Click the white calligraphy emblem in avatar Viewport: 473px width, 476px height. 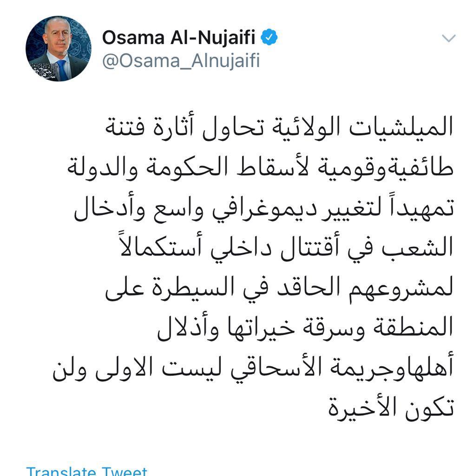[46, 71]
